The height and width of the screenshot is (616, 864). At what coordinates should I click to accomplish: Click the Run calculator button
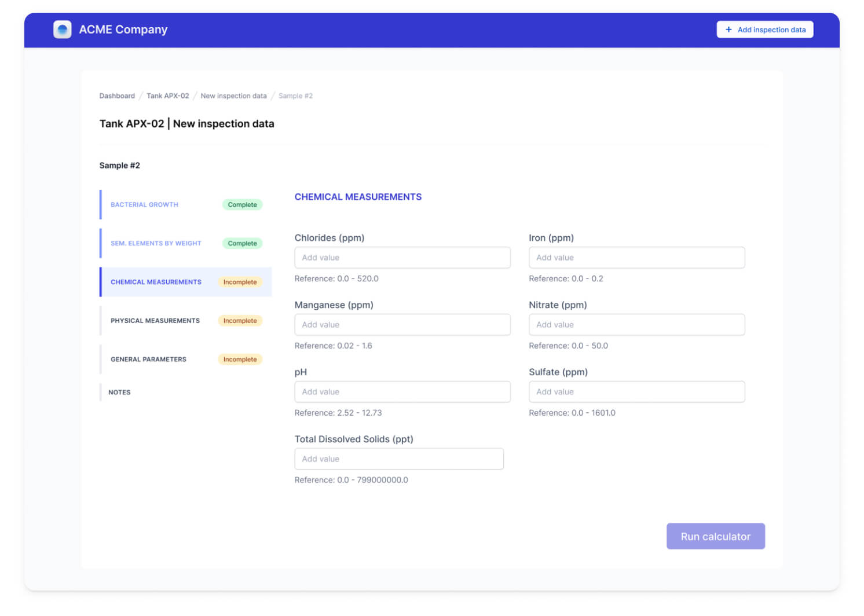[x=716, y=537]
